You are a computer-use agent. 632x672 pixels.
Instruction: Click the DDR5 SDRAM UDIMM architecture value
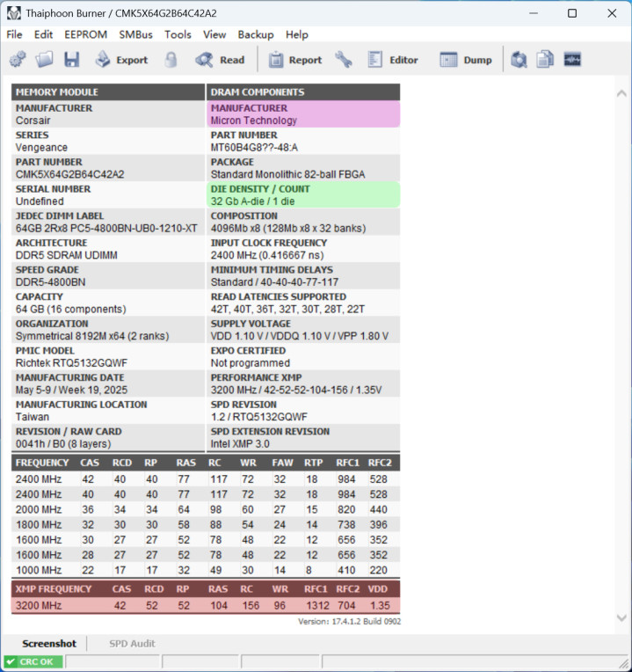[x=67, y=255]
